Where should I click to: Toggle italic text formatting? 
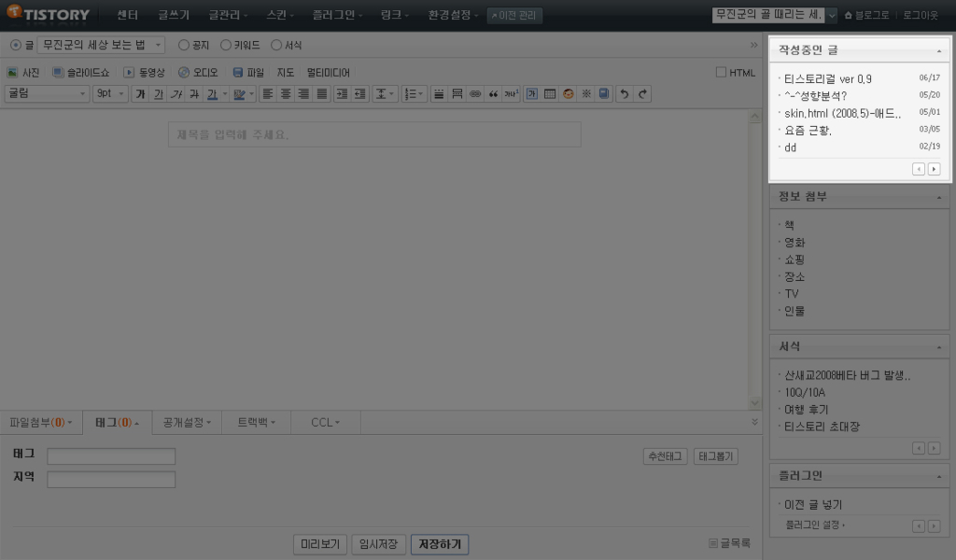176,94
